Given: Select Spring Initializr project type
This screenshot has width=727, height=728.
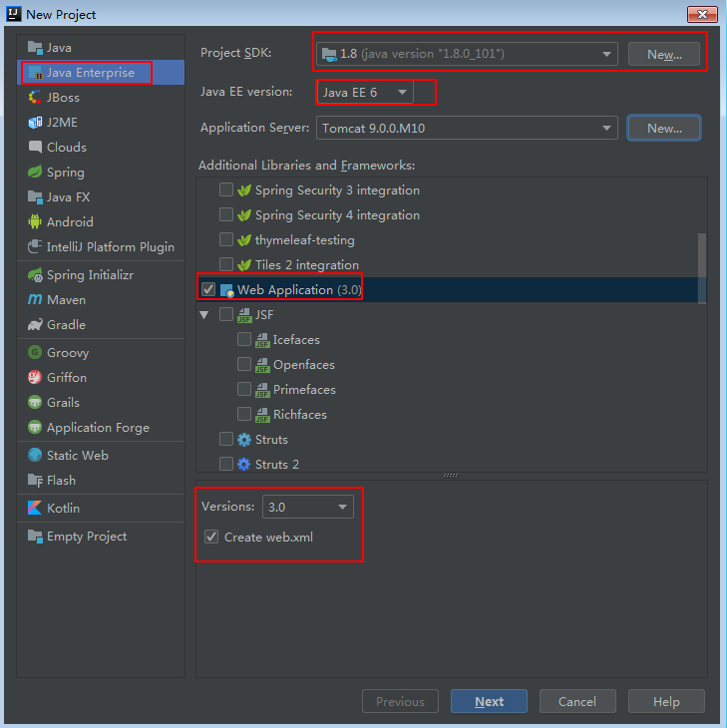Looking at the screenshot, I should (x=101, y=275).
